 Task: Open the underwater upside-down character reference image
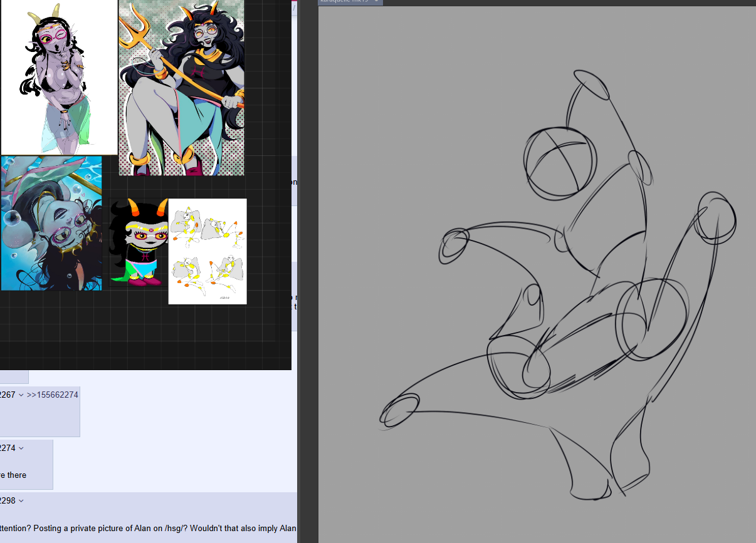pyautogui.click(x=51, y=223)
